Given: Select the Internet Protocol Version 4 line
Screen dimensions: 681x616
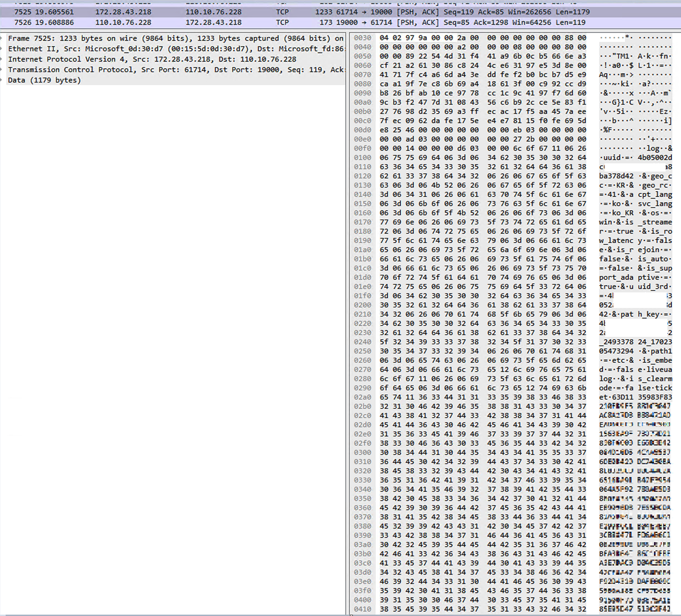Looking at the screenshot, I should tap(152, 59).
